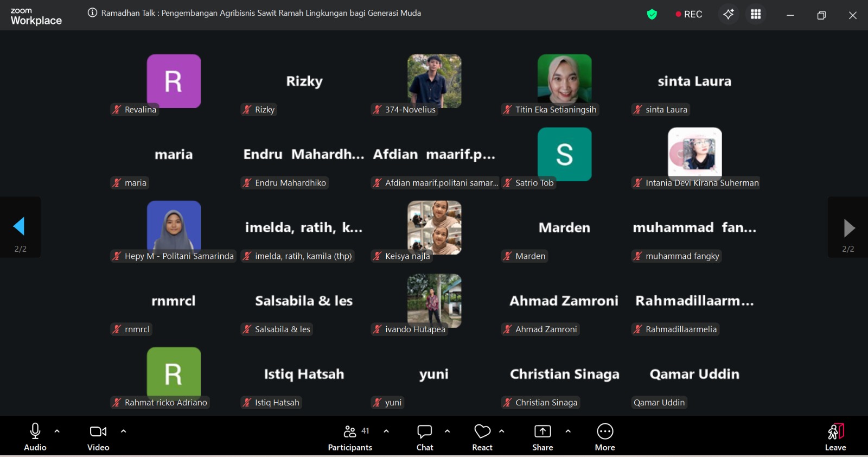
Task: Expand the video options arrow
Action: pos(124,431)
